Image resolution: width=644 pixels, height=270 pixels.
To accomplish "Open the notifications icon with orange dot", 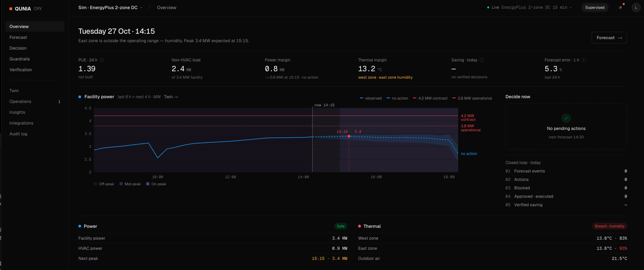I will (x=620, y=7).
